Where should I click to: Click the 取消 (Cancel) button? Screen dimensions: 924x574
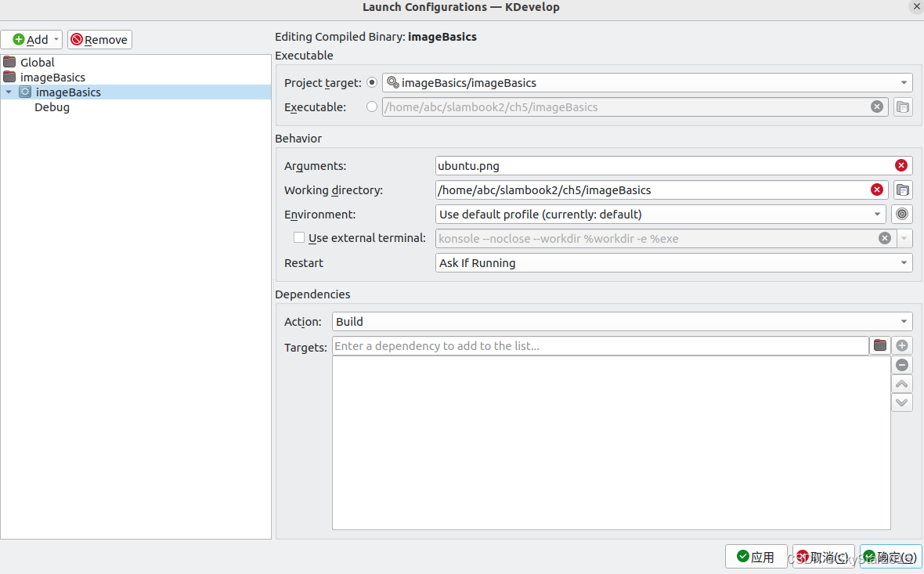tap(823, 557)
